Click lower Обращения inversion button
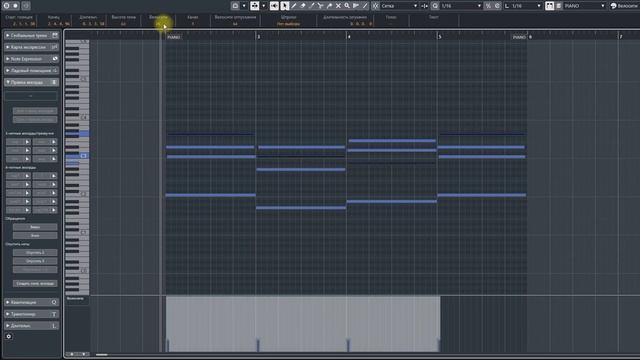 click(35, 236)
